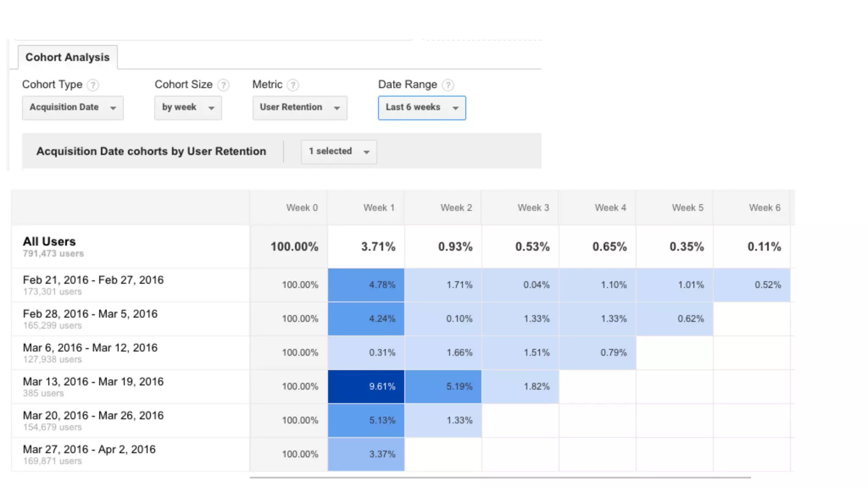Click Date Range help question mark icon

point(448,85)
